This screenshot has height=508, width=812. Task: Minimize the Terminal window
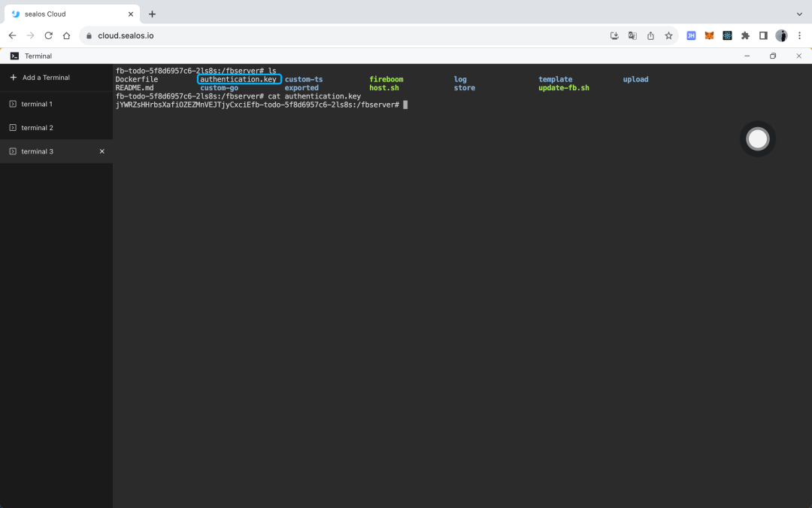click(x=747, y=56)
